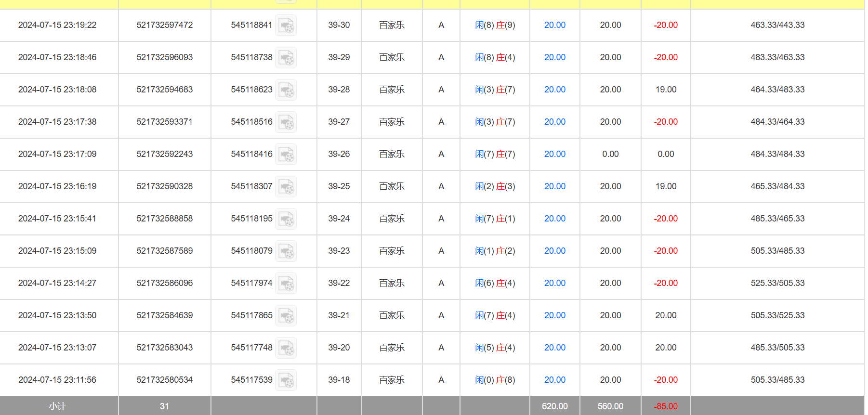View replay icon for round 545118195
This screenshot has width=868, height=415.
(286, 219)
